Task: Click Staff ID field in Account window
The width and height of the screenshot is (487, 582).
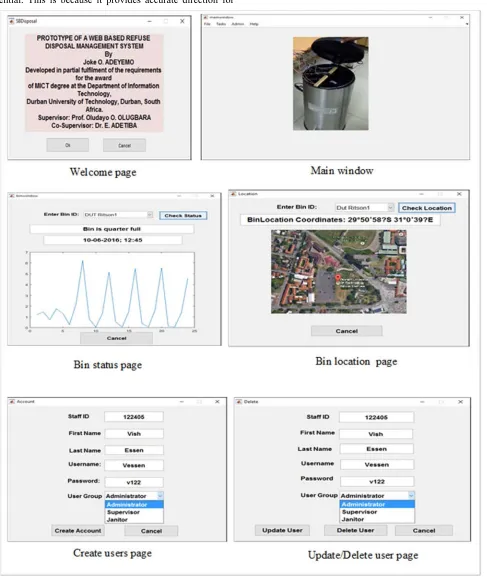Action: point(134,417)
